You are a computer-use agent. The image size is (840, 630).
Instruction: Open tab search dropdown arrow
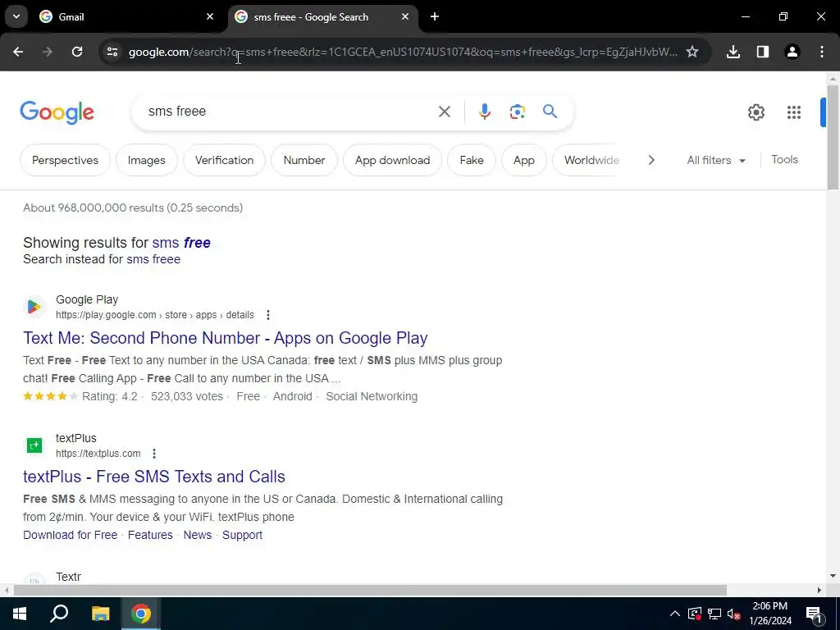[x=16, y=16]
